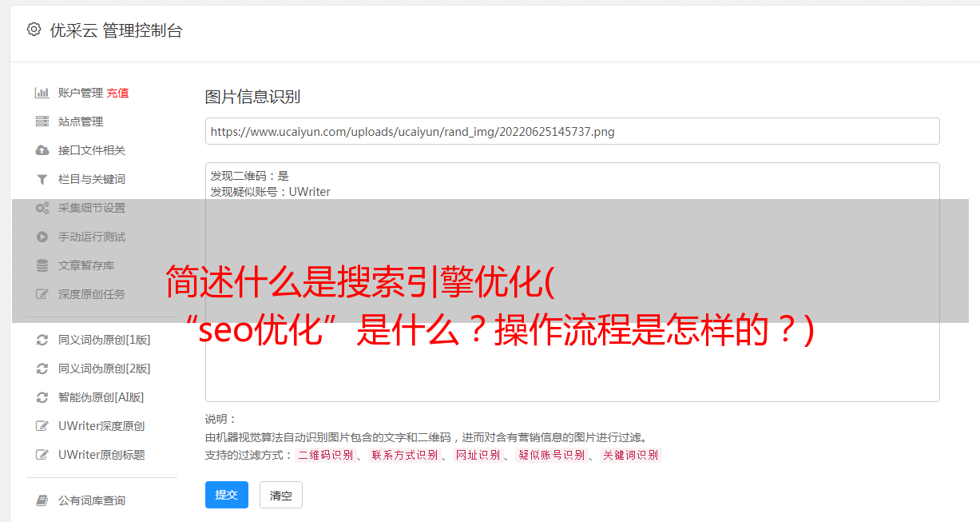
Task: Select 智能伪原创[AI版] in sidebar
Action: 101,397
